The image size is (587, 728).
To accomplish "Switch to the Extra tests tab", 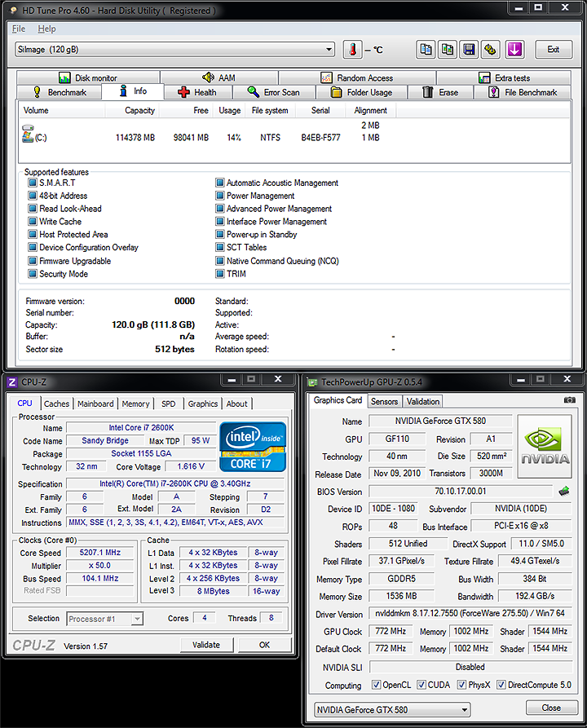I will pyautogui.click(x=504, y=77).
